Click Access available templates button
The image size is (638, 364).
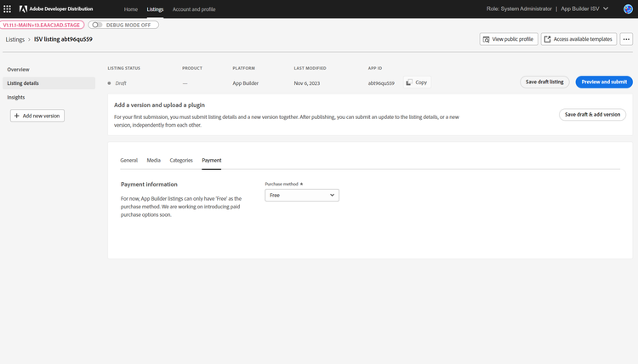point(578,39)
